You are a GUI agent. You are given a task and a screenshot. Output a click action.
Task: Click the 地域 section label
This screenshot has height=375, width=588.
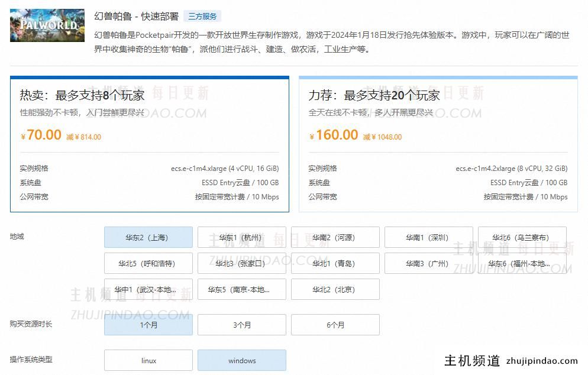(x=17, y=236)
